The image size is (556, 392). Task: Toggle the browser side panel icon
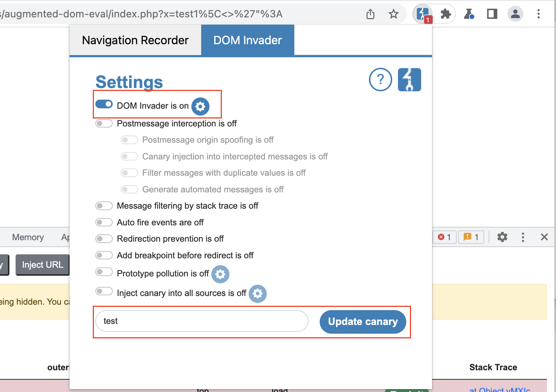(x=492, y=14)
